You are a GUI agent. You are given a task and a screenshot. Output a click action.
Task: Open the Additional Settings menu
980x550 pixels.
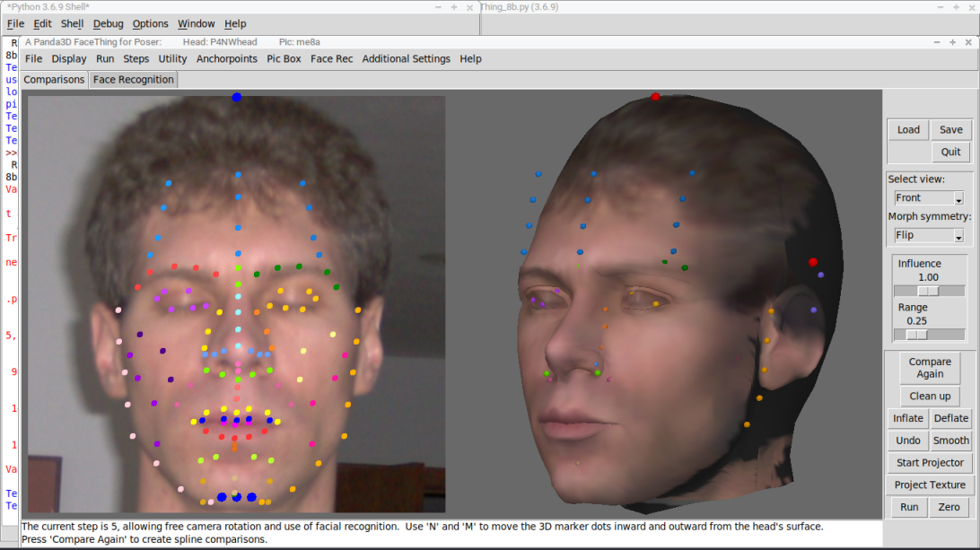point(407,58)
